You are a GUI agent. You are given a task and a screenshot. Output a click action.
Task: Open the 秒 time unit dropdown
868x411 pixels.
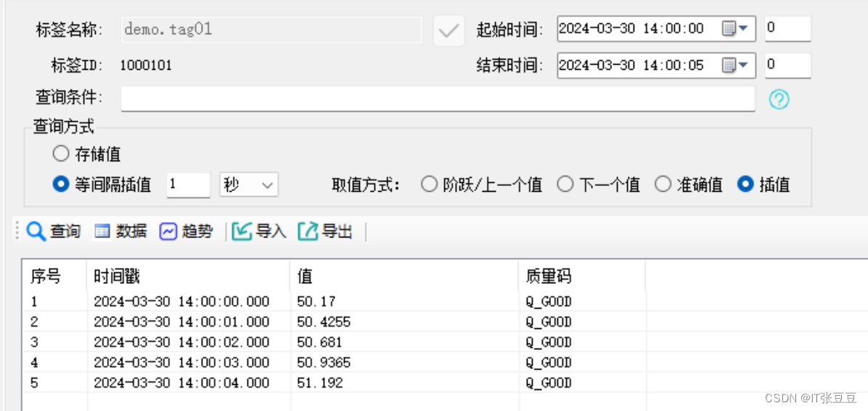[249, 185]
